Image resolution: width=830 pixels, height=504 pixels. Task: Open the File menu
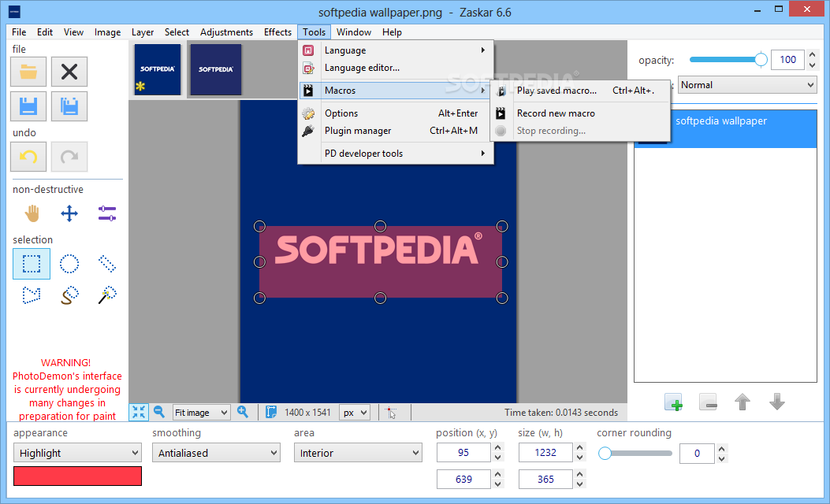pyautogui.click(x=19, y=32)
